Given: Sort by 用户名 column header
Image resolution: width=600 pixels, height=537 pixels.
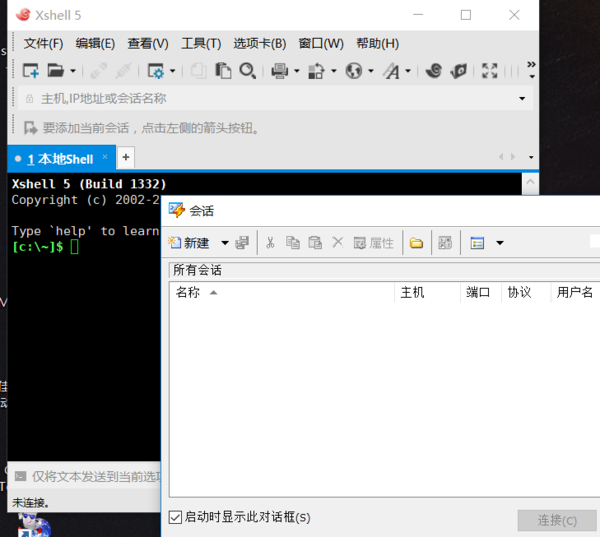Looking at the screenshot, I should point(575,293).
